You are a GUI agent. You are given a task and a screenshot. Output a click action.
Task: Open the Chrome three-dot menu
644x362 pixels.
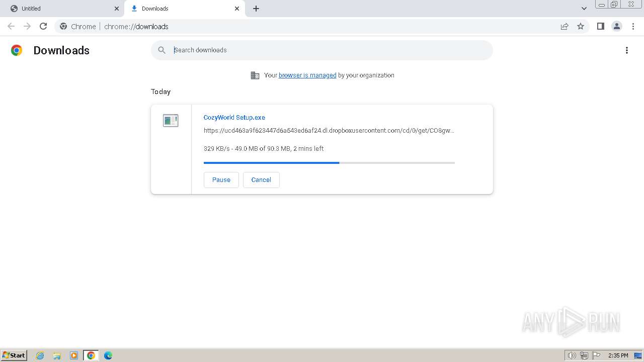tap(633, 26)
